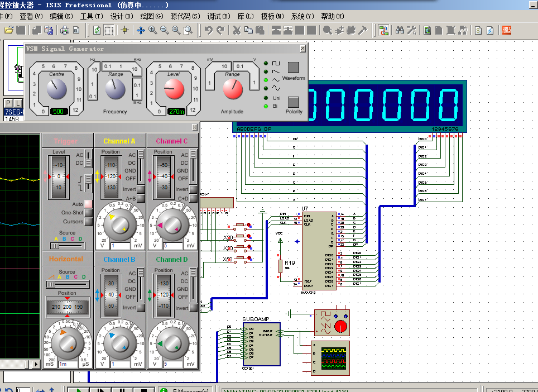Click the red Amplitude Level knob
Viewport: 538px width, 392px height.
174,89
